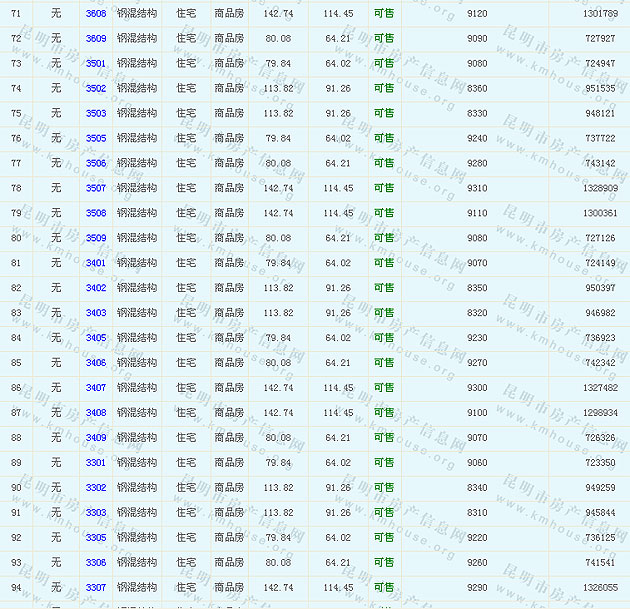Image resolution: width=630 pixels, height=609 pixels.
Task: Click 可售 status for room 3508
Action: (384, 214)
